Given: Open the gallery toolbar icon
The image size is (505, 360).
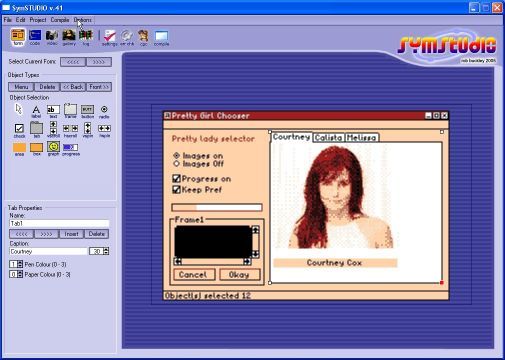Looking at the screenshot, I should point(69,37).
